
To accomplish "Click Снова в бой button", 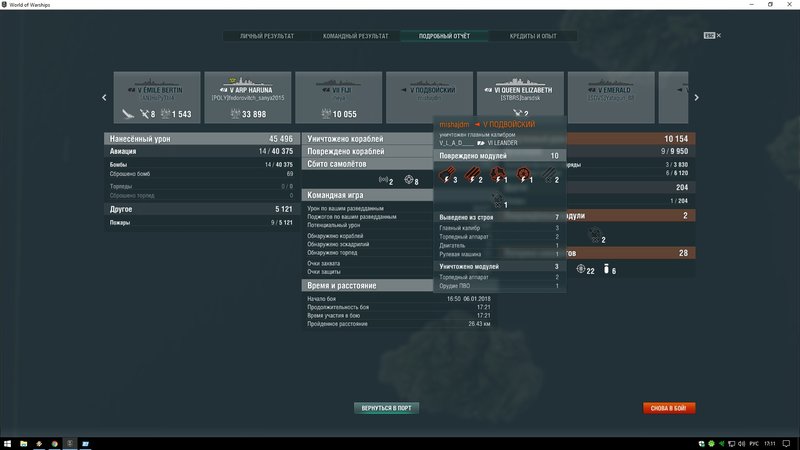I will 669,408.
